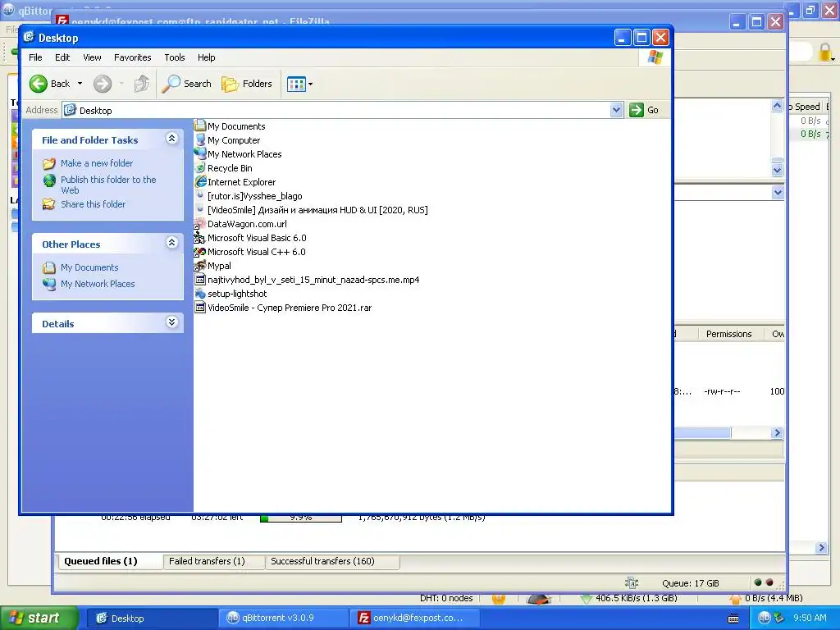This screenshot has width=840, height=630.
Task: Switch to qBittorrent v3.0.9 taskbar button
Action: coord(283,619)
